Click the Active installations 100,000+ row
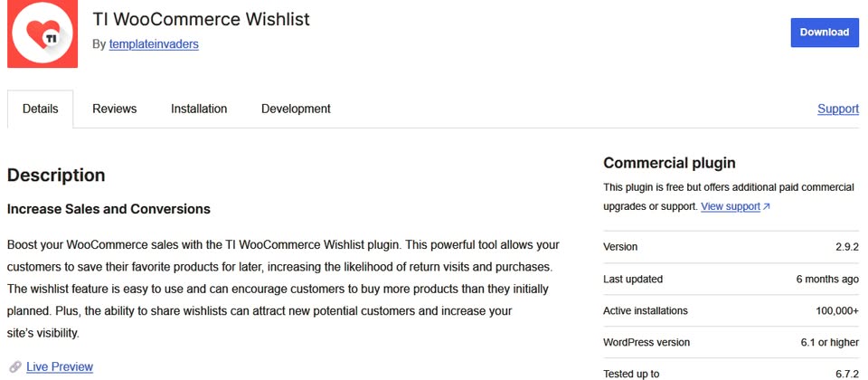This screenshot has width=868, height=380. [731, 310]
